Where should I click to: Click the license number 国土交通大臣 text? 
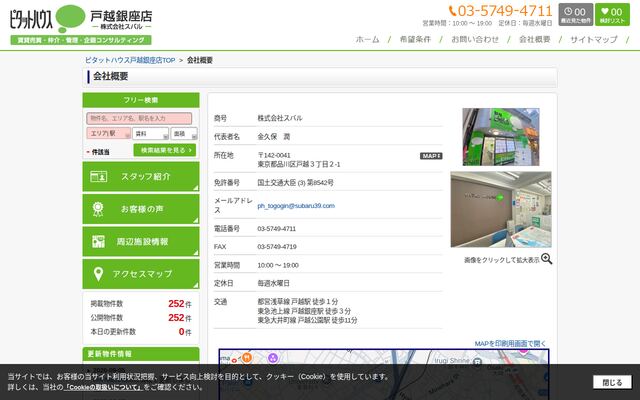295,183
